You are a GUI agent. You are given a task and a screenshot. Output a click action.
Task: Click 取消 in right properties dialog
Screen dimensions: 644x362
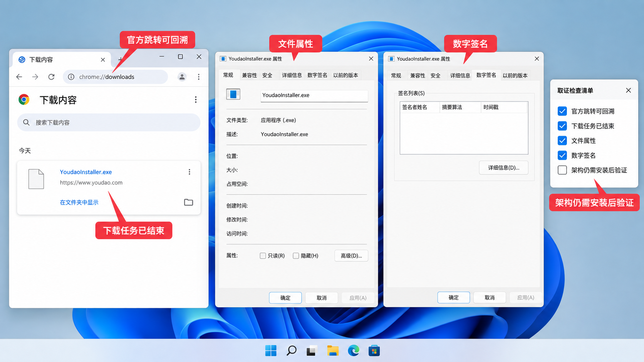click(490, 297)
